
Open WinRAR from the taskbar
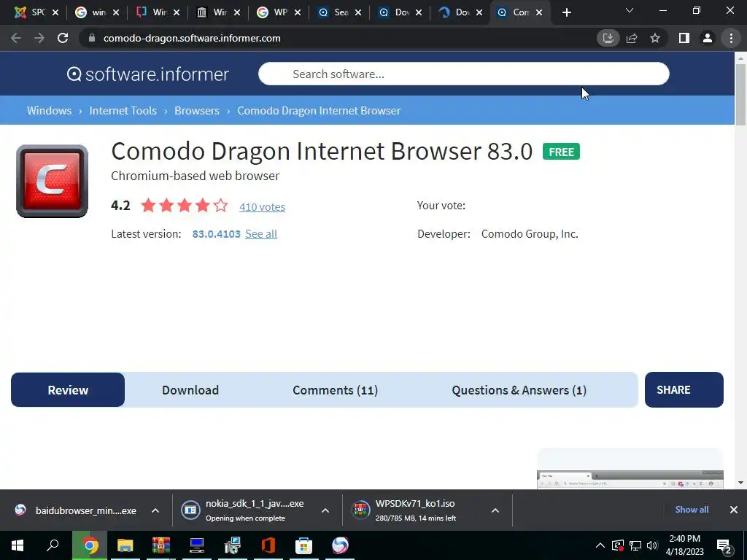161,545
